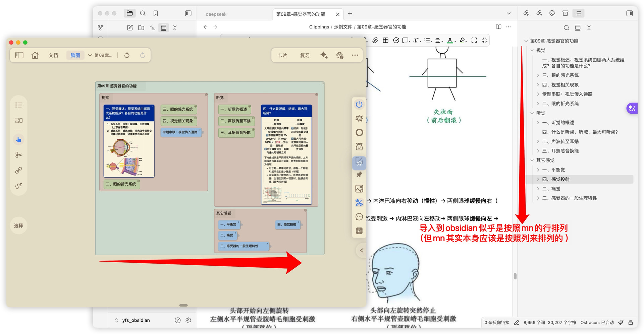Switch to the 第09章-感觉器官的功能 tab
This screenshot has width=644, height=334.
pyautogui.click(x=301, y=14)
